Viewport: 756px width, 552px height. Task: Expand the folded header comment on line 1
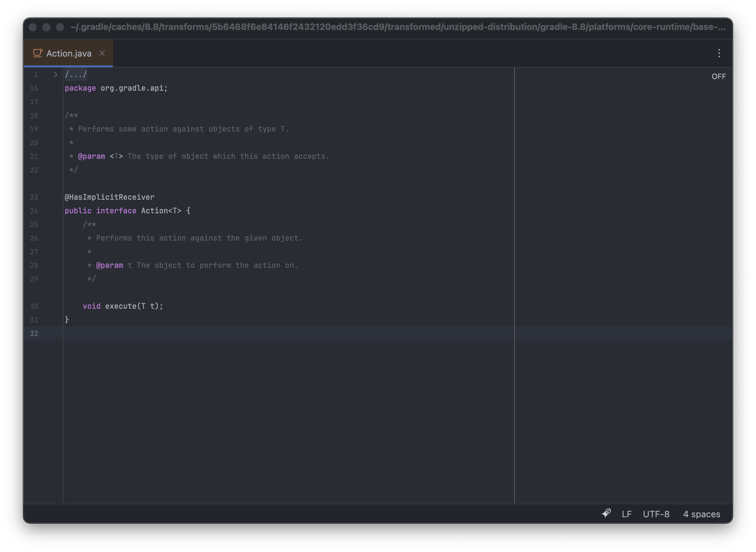pyautogui.click(x=56, y=75)
